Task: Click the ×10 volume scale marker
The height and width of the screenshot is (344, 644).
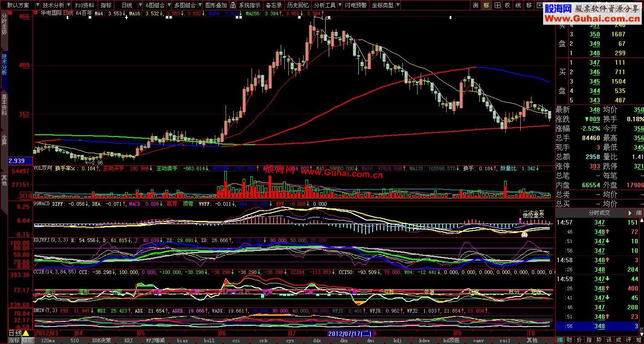Action: pos(26,196)
